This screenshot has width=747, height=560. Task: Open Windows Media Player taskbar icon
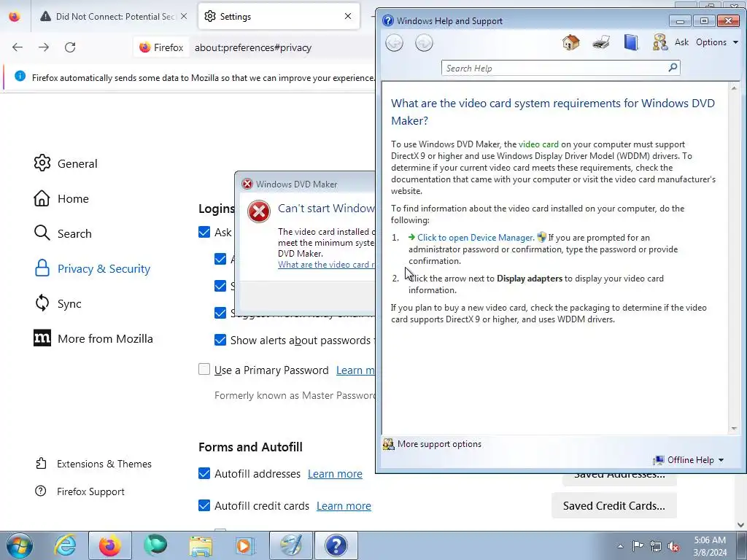tap(246, 545)
